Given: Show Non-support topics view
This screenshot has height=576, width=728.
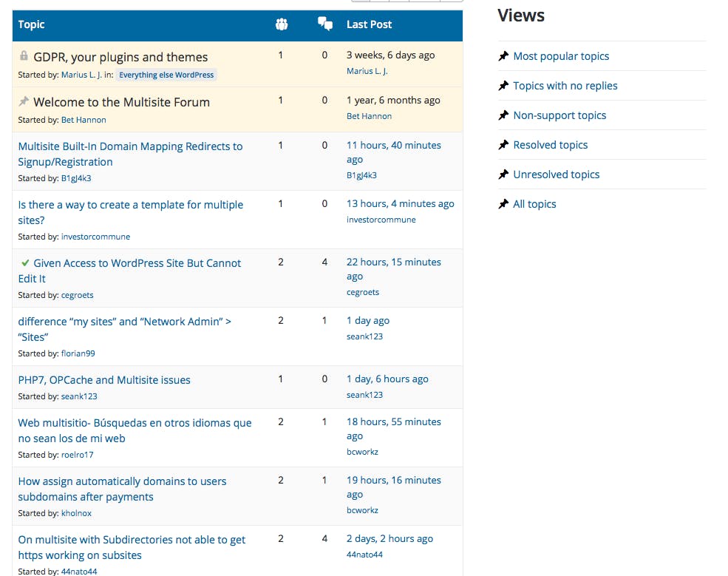Looking at the screenshot, I should pyautogui.click(x=559, y=115).
